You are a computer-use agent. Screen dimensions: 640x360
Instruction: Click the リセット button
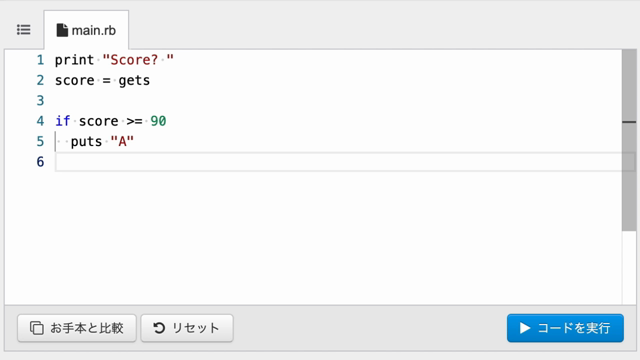[187, 328]
